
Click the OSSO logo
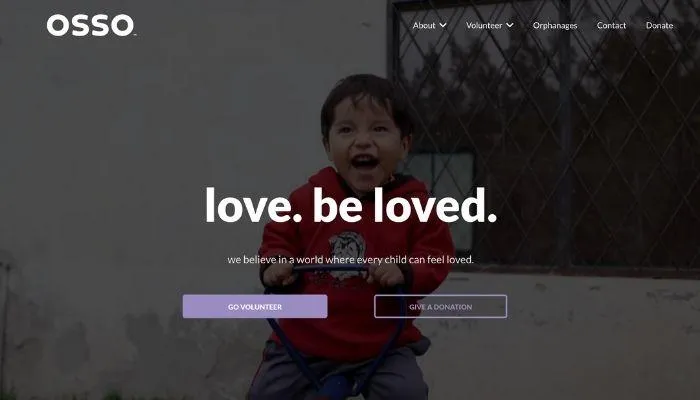(91, 25)
